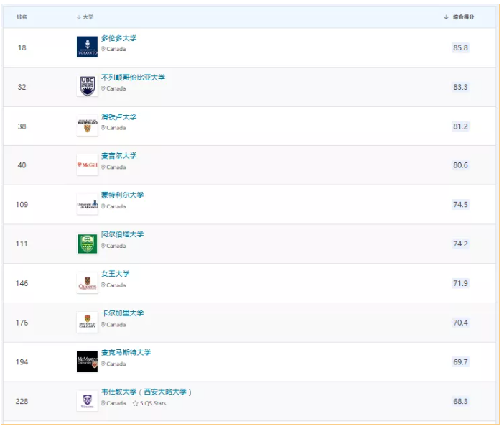Open 多伦多大学 university link
The height and width of the screenshot is (429, 504).
point(118,38)
